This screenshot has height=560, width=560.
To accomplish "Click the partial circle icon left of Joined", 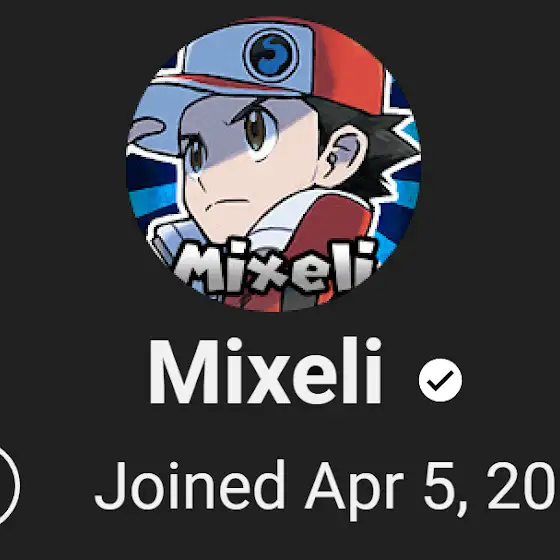I will coord(7,486).
